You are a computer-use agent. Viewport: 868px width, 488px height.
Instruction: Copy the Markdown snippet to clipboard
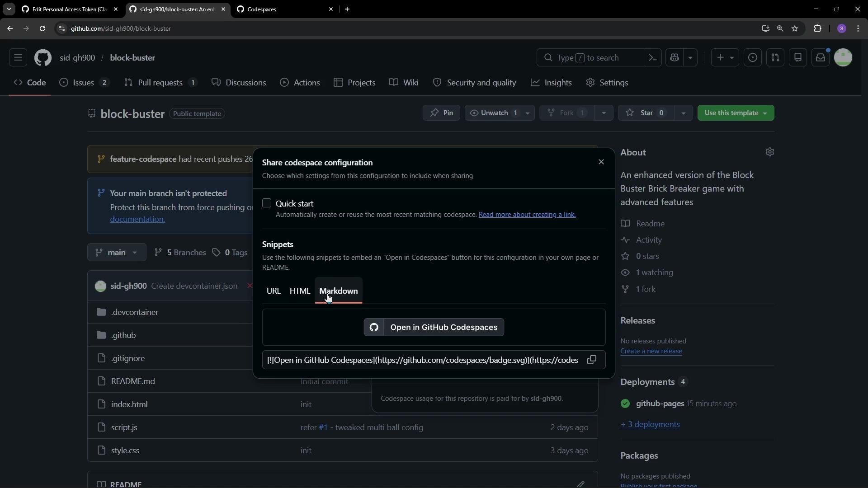592,360
